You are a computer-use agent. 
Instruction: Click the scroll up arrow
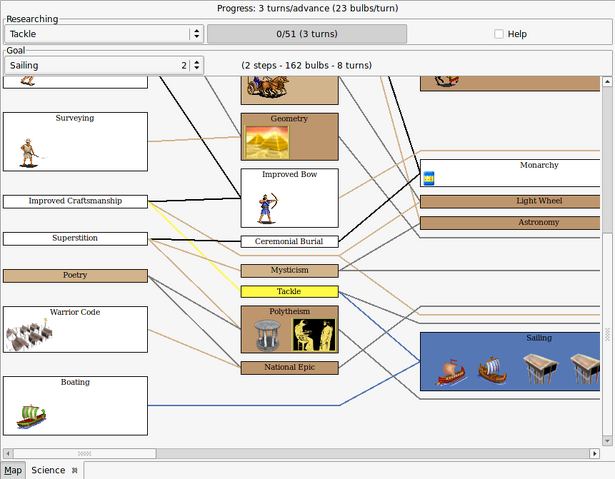click(x=607, y=82)
